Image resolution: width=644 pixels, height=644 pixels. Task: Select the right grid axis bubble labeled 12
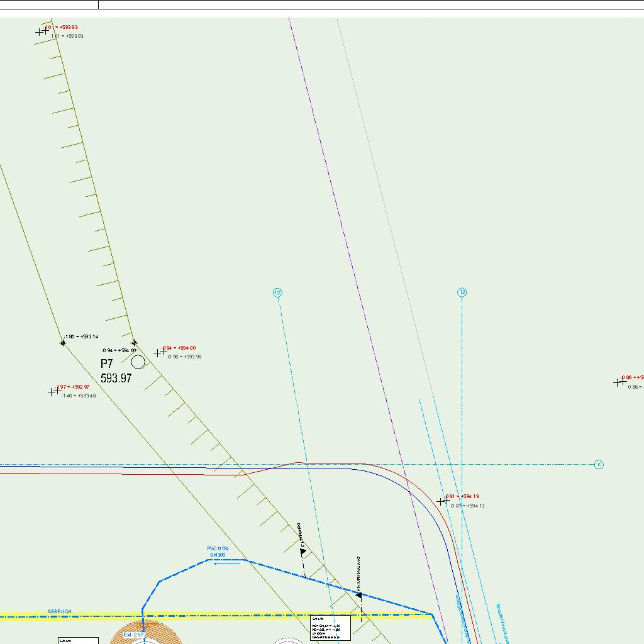pyautogui.click(x=462, y=292)
